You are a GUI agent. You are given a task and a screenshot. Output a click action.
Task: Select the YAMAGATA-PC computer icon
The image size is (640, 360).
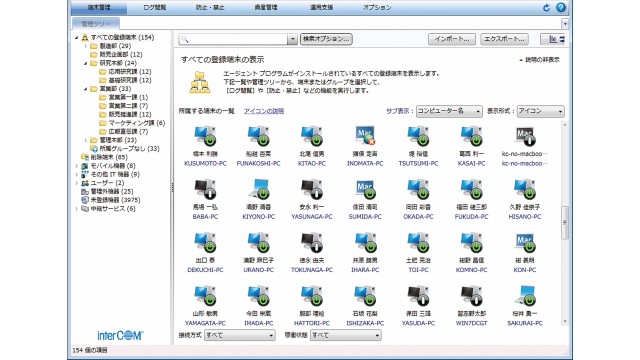[x=205, y=296]
